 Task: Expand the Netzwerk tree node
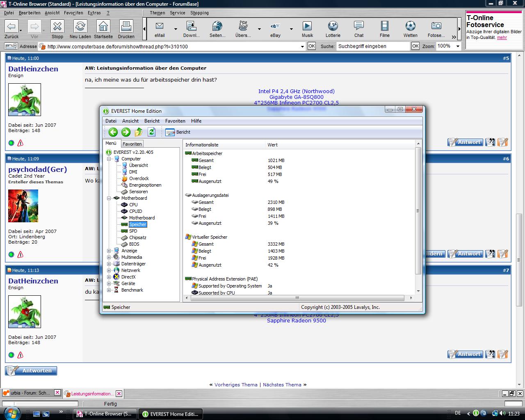109,270
